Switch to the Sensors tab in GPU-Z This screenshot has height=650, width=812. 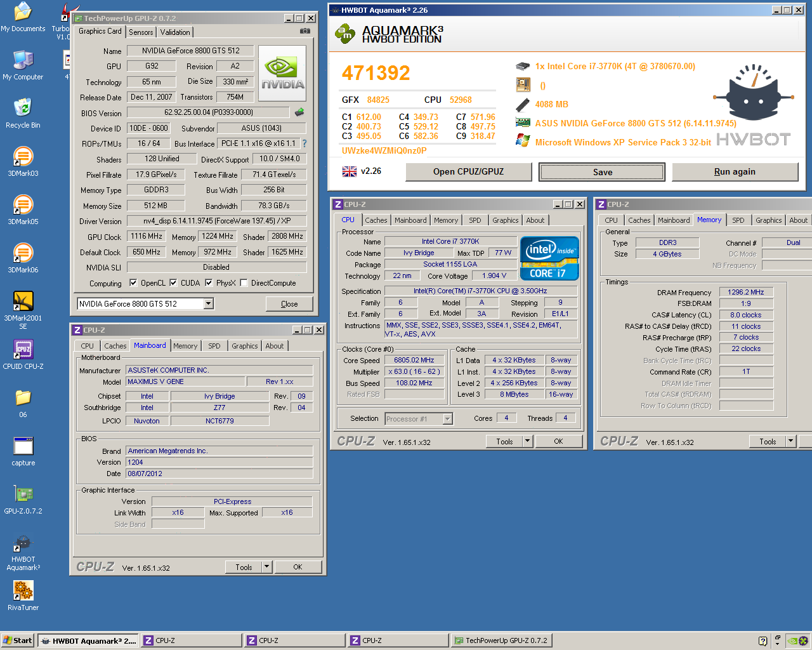141,32
